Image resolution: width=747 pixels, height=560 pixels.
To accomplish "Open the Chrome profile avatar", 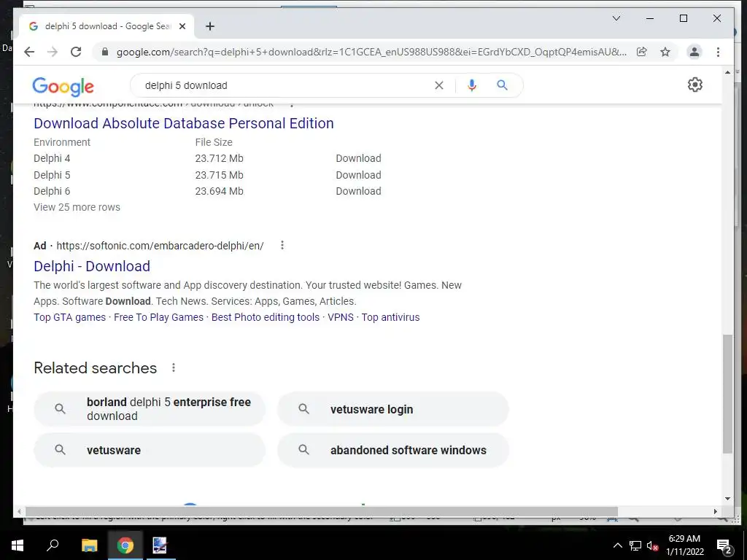I will pyautogui.click(x=694, y=52).
